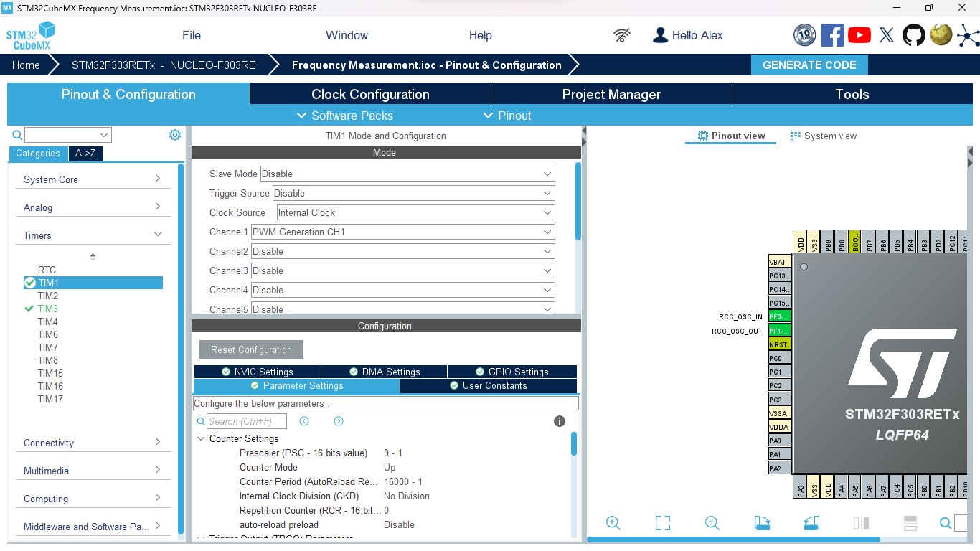
Task: Fit the chip to the view
Action: pyautogui.click(x=663, y=523)
